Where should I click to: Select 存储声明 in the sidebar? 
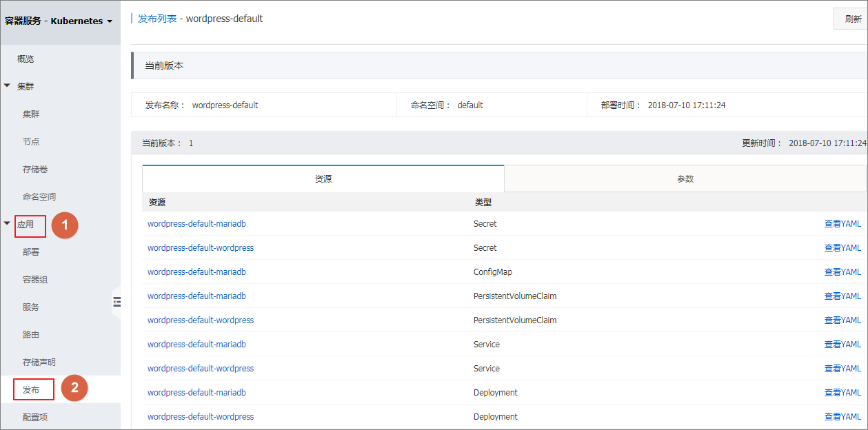[39, 362]
